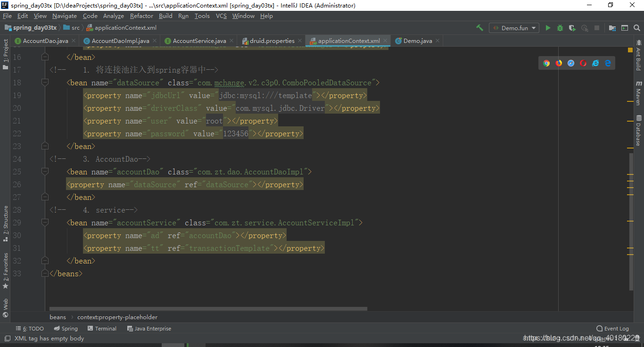This screenshot has height=347, width=644.
Task: Toggle tool window quick access icon in status bar
Action: (7, 339)
